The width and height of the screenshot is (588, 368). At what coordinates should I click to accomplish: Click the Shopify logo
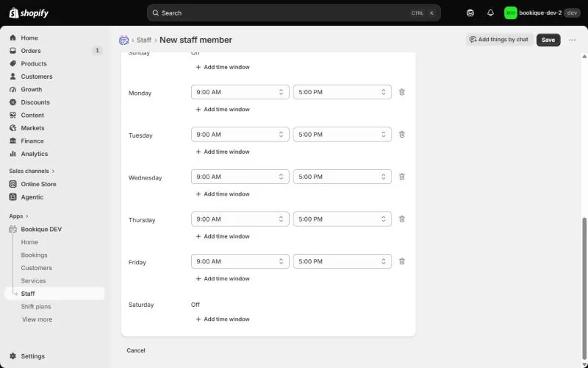coord(29,13)
